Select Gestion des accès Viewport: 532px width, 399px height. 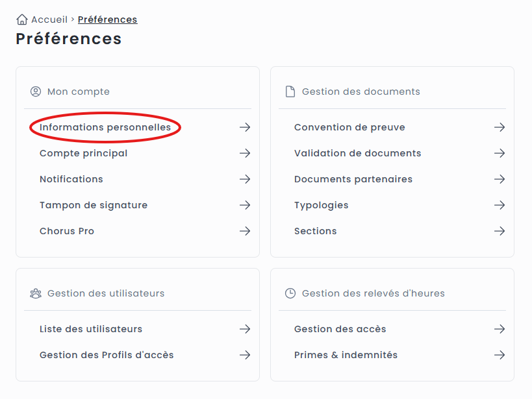click(x=340, y=329)
